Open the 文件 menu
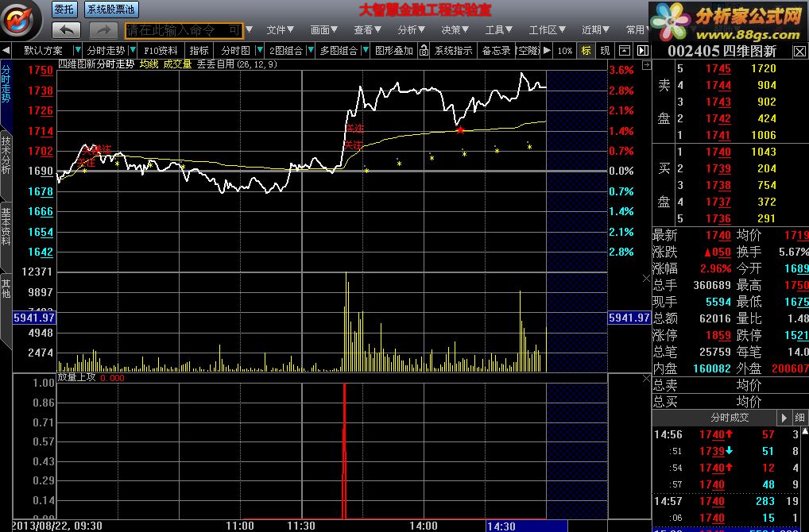The image size is (809, 532). coord(281,30)
